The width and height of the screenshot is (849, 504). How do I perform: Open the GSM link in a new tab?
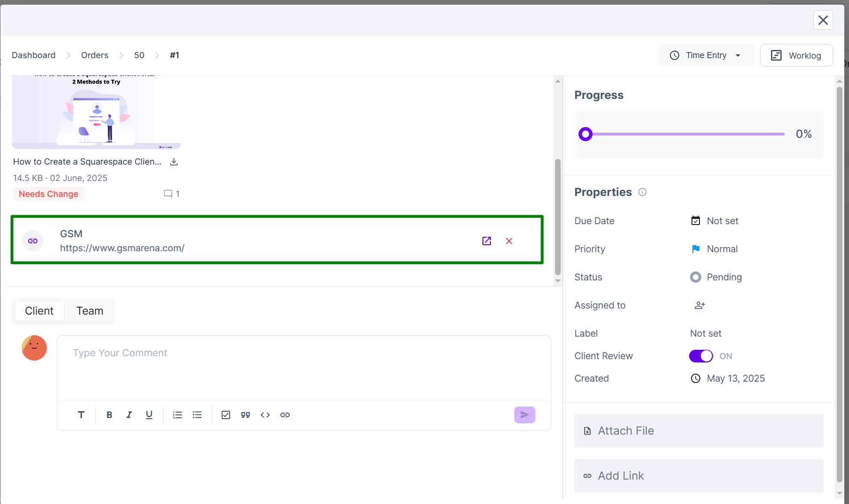pyautogui.click(x=487, y=241)
